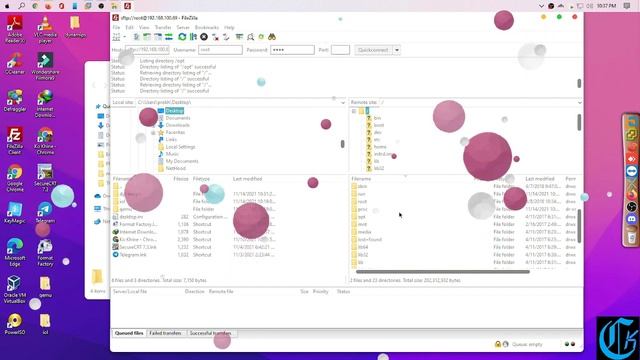Select Telegram.lnk in local file list
This screenshot has height=360, width=640.
coord(133,255)
